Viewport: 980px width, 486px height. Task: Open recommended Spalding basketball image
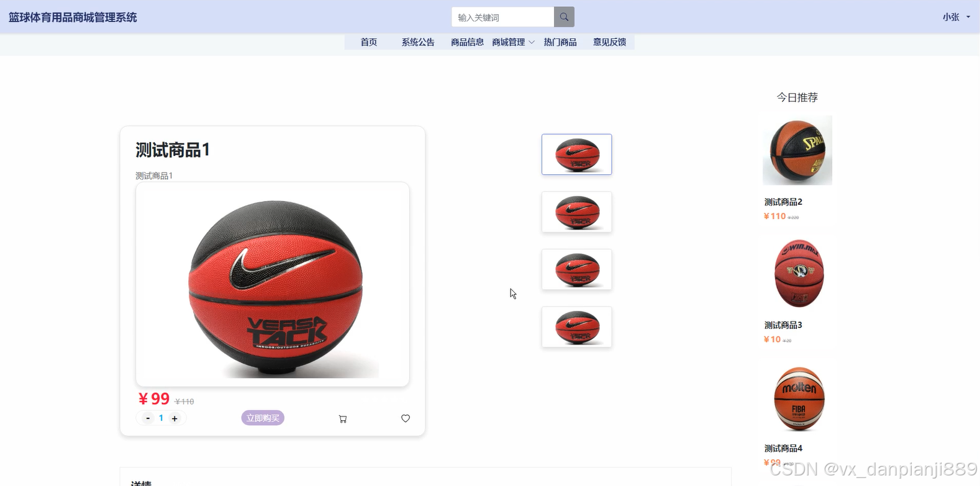[797, 150]
